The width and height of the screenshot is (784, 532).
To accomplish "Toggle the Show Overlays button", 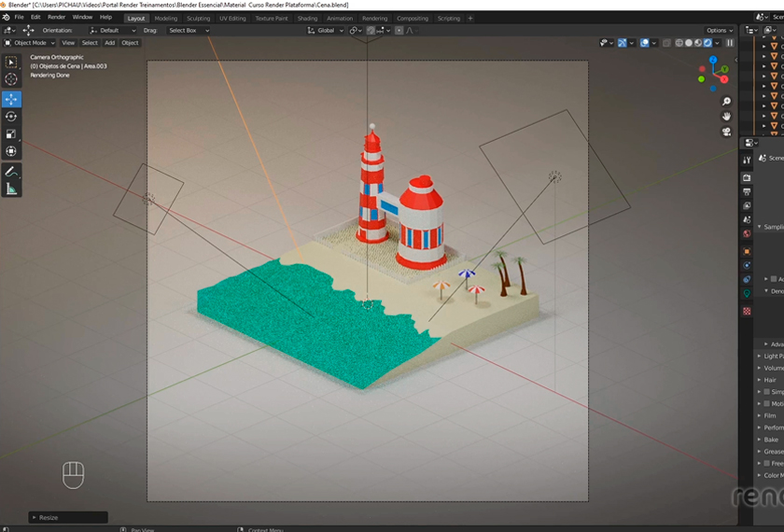I will coord(645,43).
